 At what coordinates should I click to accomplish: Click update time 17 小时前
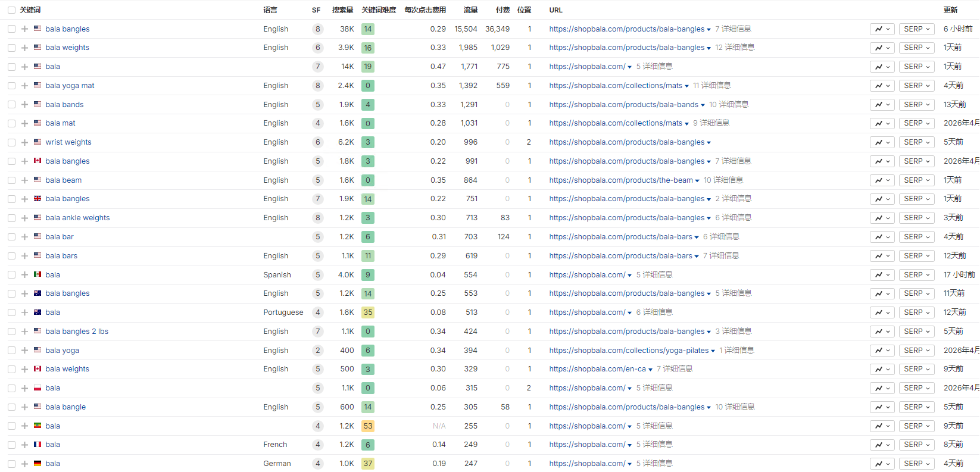(959, 275)
